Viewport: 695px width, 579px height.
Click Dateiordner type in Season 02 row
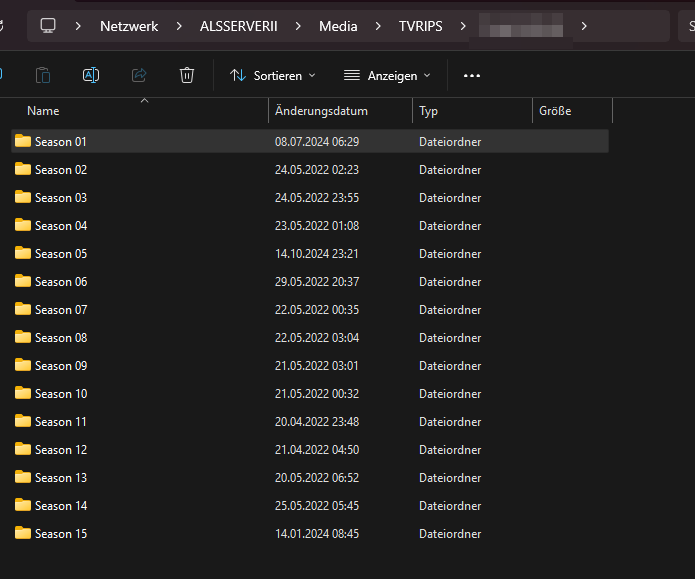(450, 169)
